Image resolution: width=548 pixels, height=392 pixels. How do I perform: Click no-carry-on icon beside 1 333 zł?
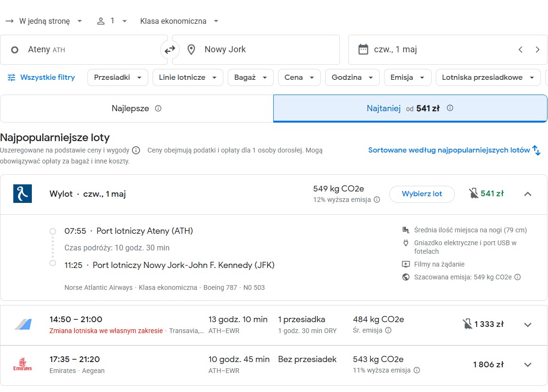tap(467, 324)
